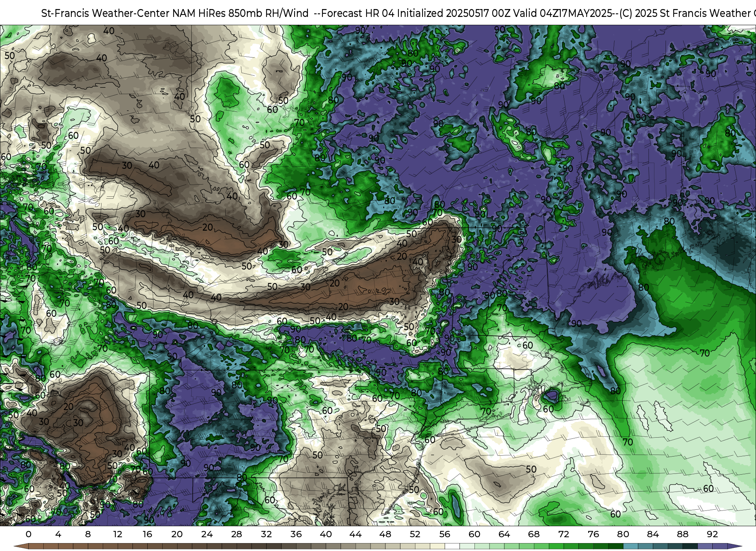Click the colorbar tick label '92'
The width and height of the screenshot is (756, 551).
point(712,534)
